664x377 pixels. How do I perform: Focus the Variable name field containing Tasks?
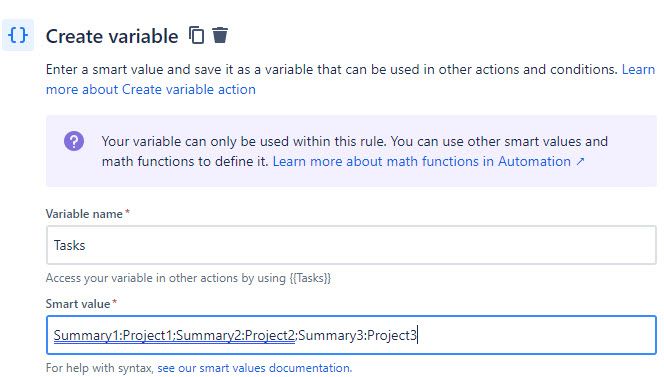[x=351, y=245]
